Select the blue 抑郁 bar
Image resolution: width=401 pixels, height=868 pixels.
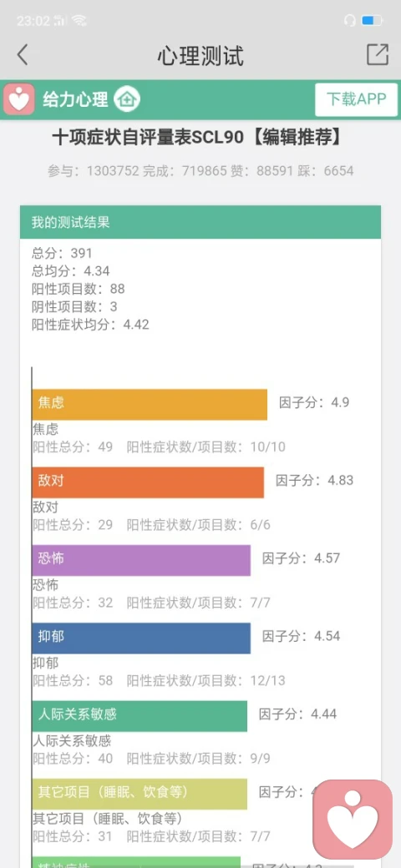point(141,638)
